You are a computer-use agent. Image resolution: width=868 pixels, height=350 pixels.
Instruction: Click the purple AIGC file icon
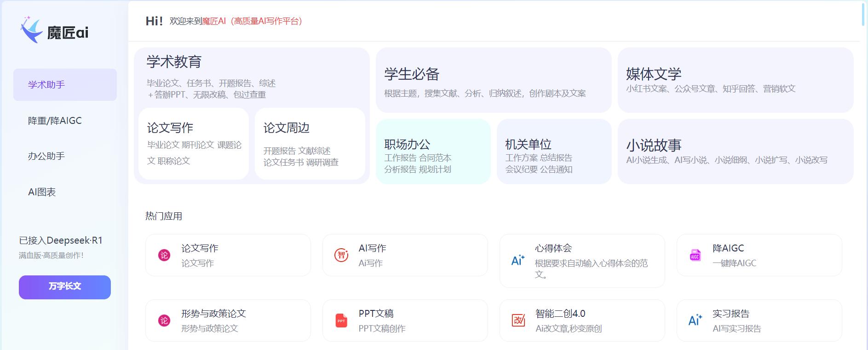coord(695,255)
